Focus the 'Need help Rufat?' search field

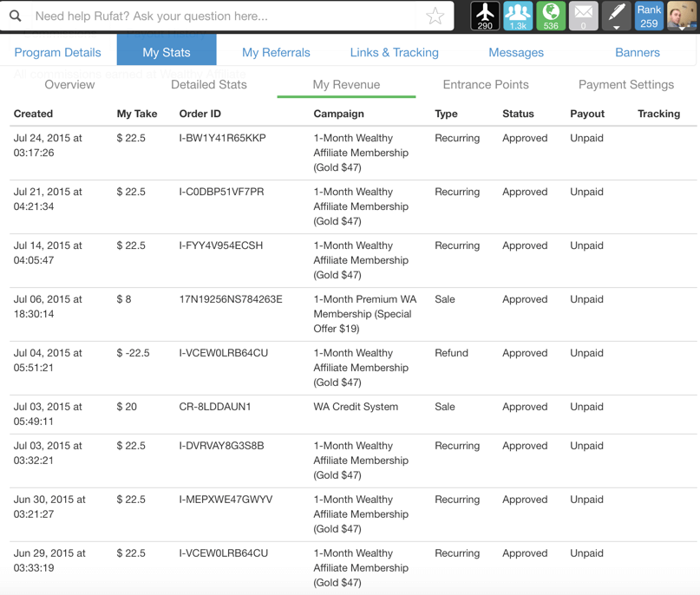[223, 16]
